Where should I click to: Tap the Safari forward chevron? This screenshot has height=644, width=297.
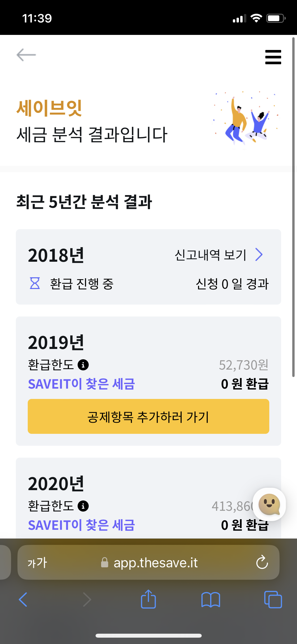pyautogui.click(x=87, y=599)
